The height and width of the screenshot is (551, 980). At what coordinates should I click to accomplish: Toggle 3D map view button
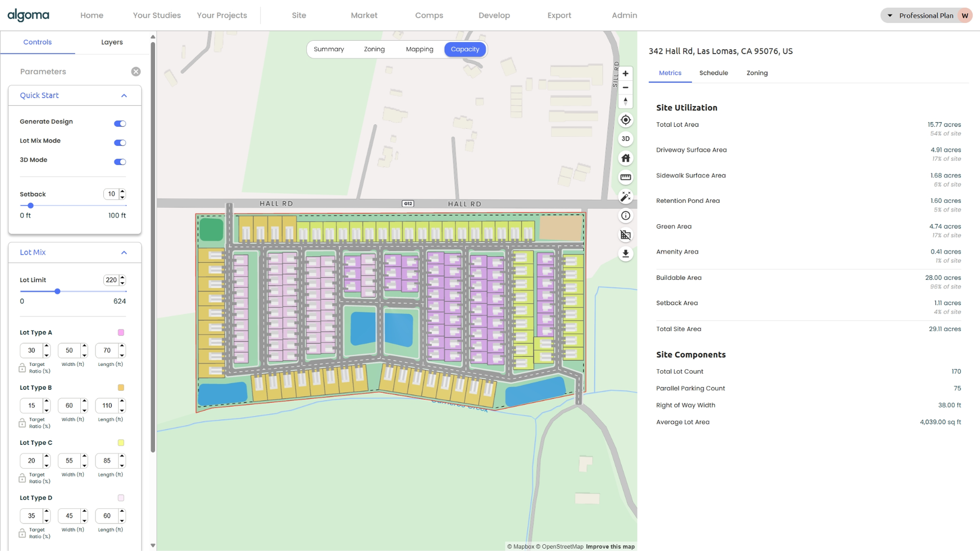(x=625, y=139)
